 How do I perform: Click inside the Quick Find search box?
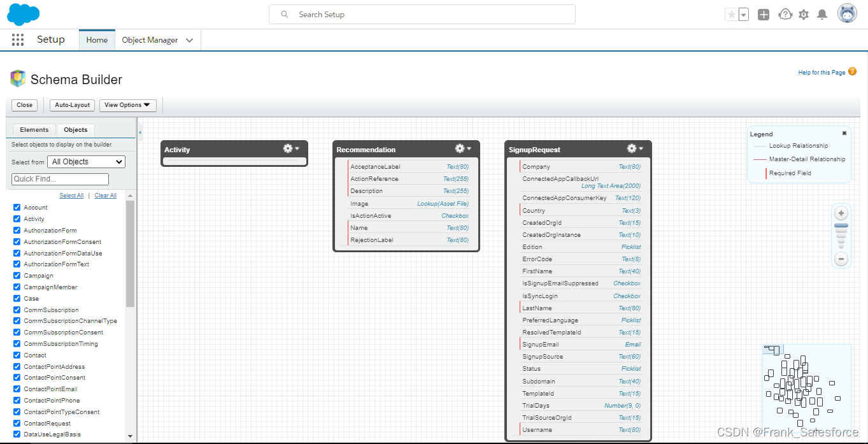tap(59, 179)
